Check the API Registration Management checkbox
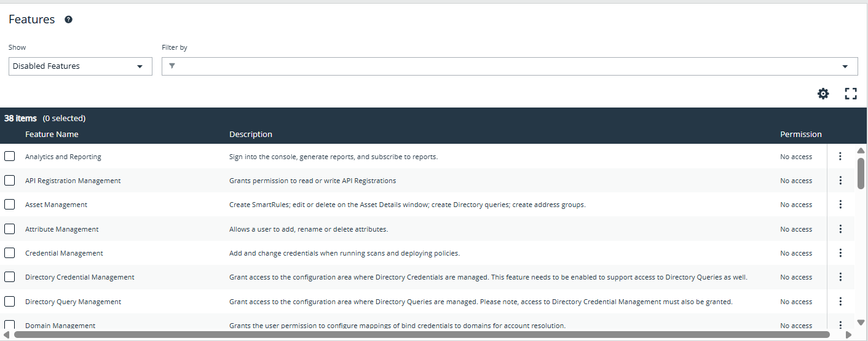Screen dimensions: 868x341 [10, 180]
